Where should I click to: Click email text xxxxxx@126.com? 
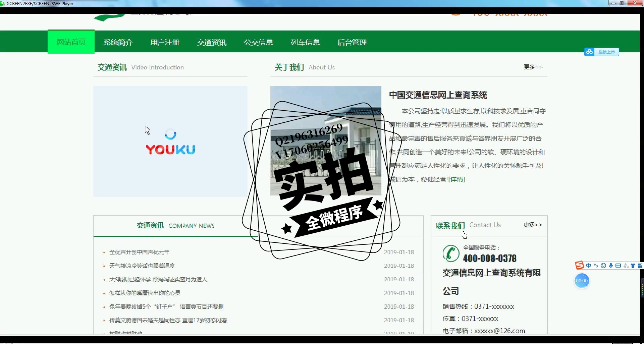click(x=500, y=331)
